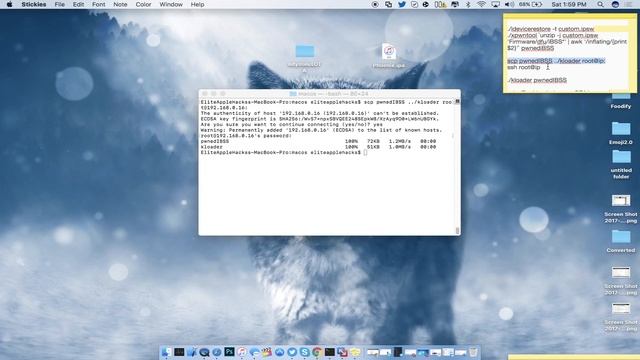This screenshot has width=640, height=360.
Task: Click './idevicerestore -t custom.ipsw' sticky line
Action: point(551,29)
